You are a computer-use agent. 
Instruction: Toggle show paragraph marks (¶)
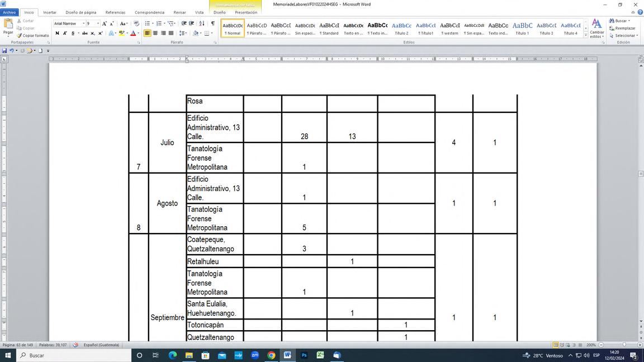coord(213,24)
